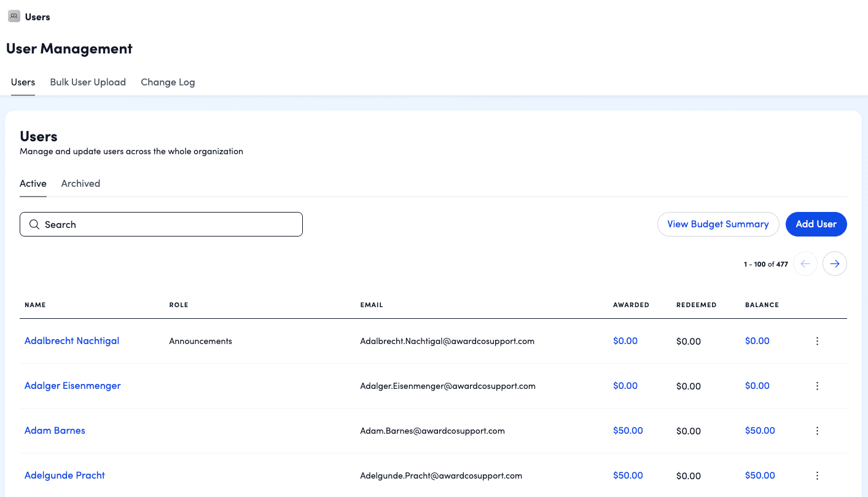
Task: Click the Name column header
Action: pos(35,305)
